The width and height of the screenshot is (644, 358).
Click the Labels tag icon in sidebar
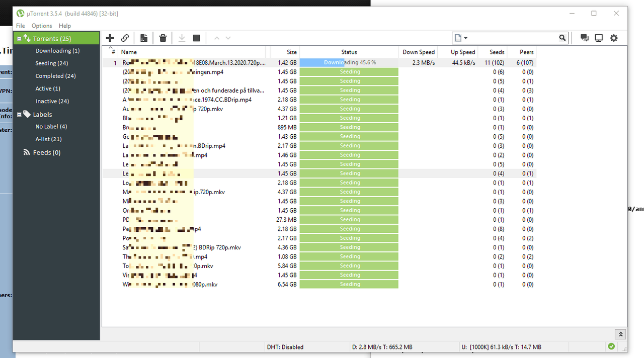tap(27, 114)
